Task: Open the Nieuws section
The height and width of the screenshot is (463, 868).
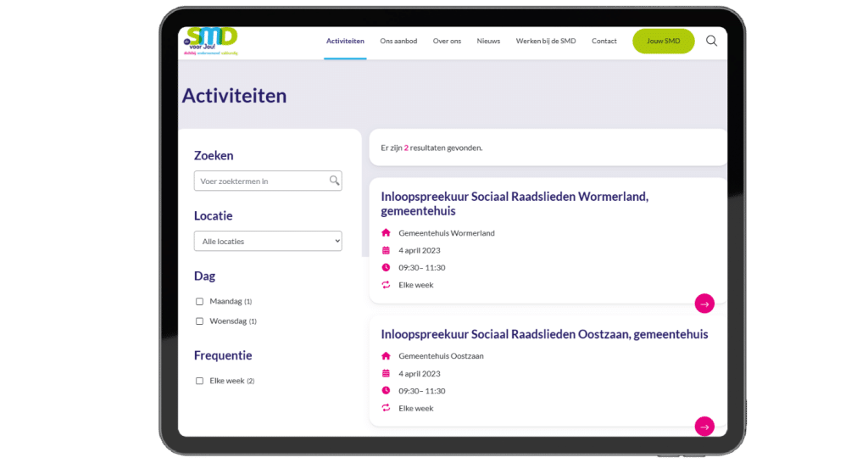Action: 488,41
